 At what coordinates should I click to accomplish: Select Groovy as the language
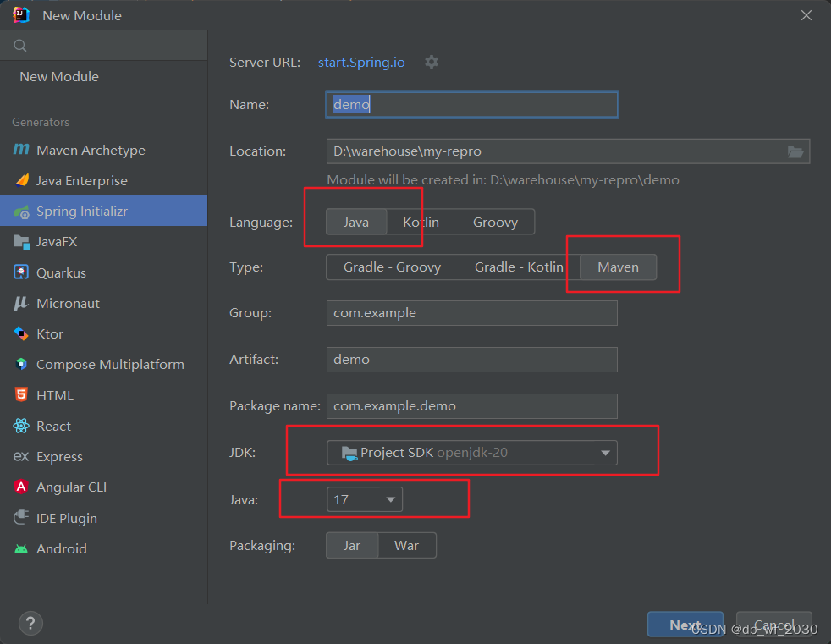[x=495, y=222]
